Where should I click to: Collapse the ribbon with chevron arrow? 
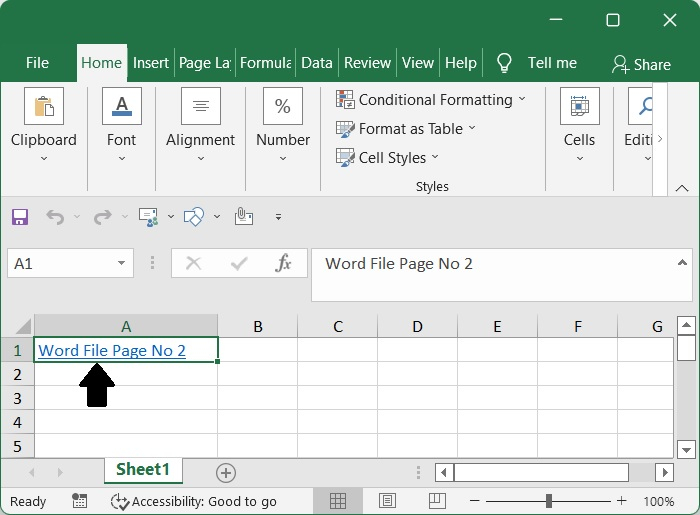pyautogui.click(x=682, y=188)
